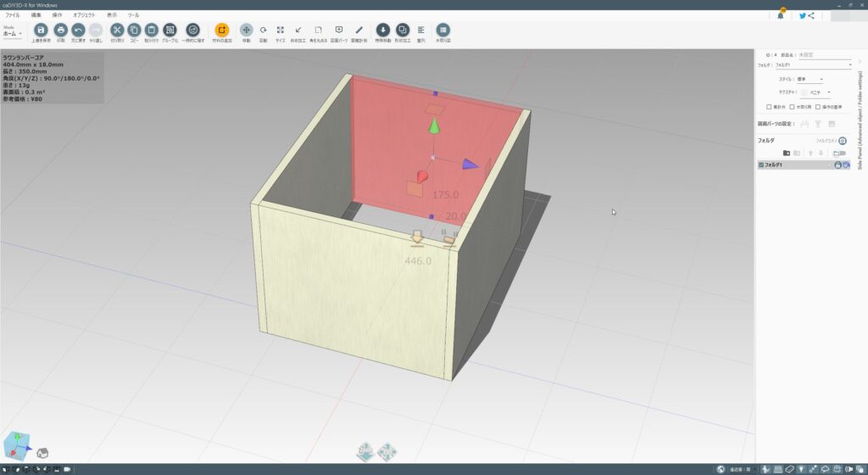Image resolution: width=868 pixels, height=475 pixels.
Task: Select the cut (切り取り) scissors icon
Action: tap(117, 30)
